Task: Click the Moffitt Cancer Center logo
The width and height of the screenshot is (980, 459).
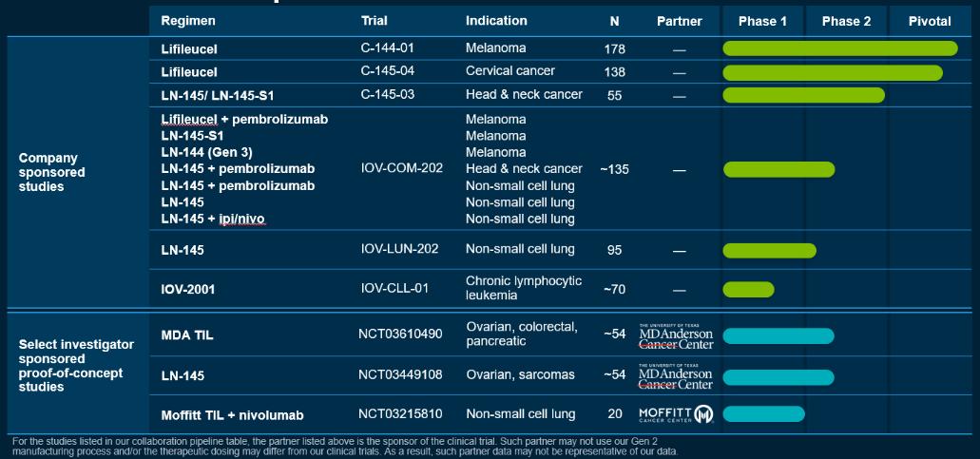Action: 676,414
